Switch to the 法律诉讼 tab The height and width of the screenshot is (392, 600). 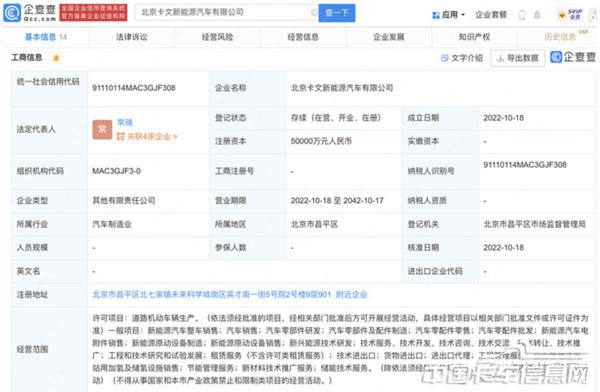(x=132, y=37)
